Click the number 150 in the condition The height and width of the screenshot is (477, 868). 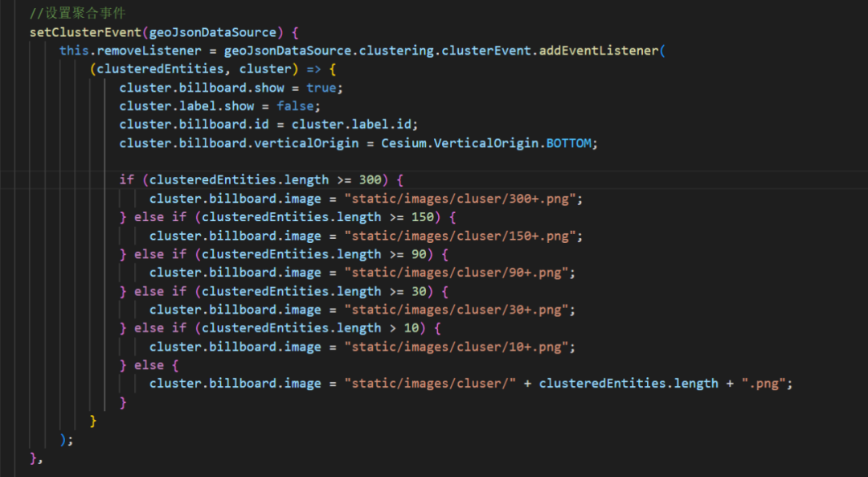(423, 216)
